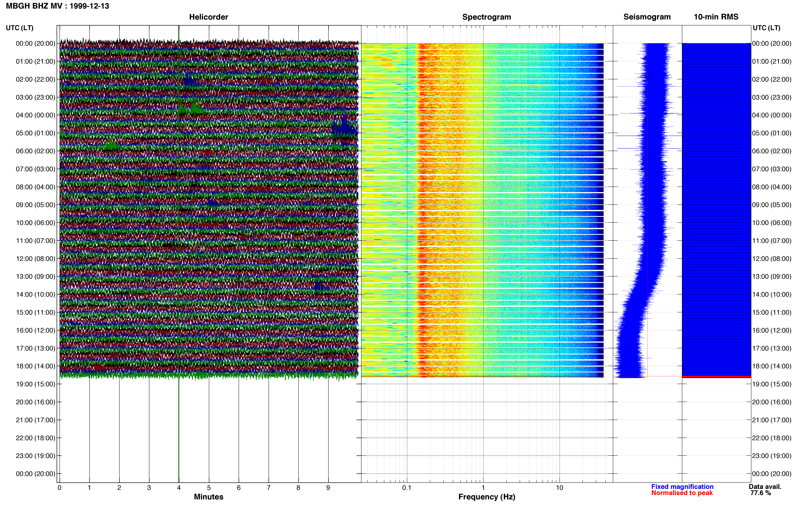The width and height of the screenshot is (812, 508).
Task: Click the right UTC (LT) axis header
Action: pos(766,28)
